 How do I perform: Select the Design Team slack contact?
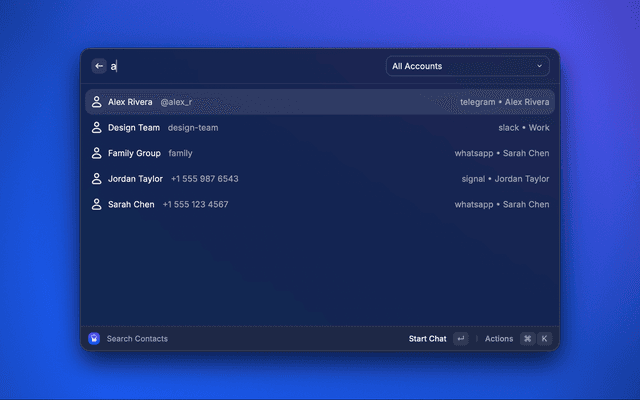click(320, 128)
